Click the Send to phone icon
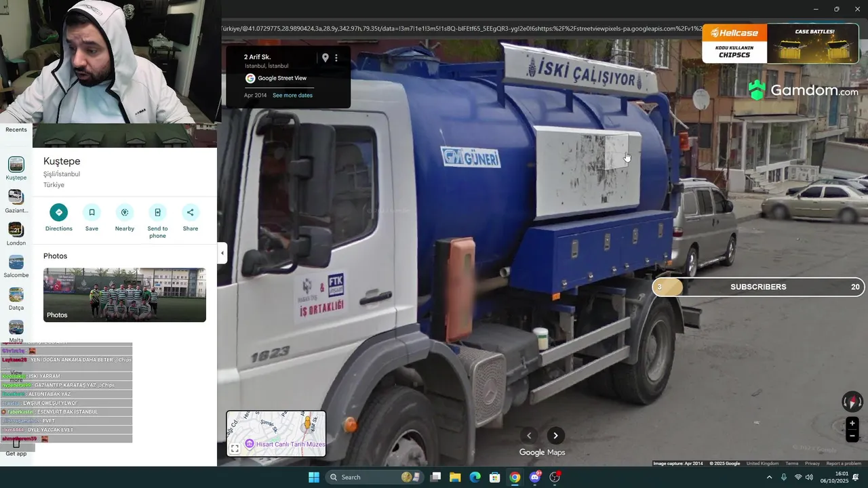The width and height of the screenshot is (868, 488). 157,212
